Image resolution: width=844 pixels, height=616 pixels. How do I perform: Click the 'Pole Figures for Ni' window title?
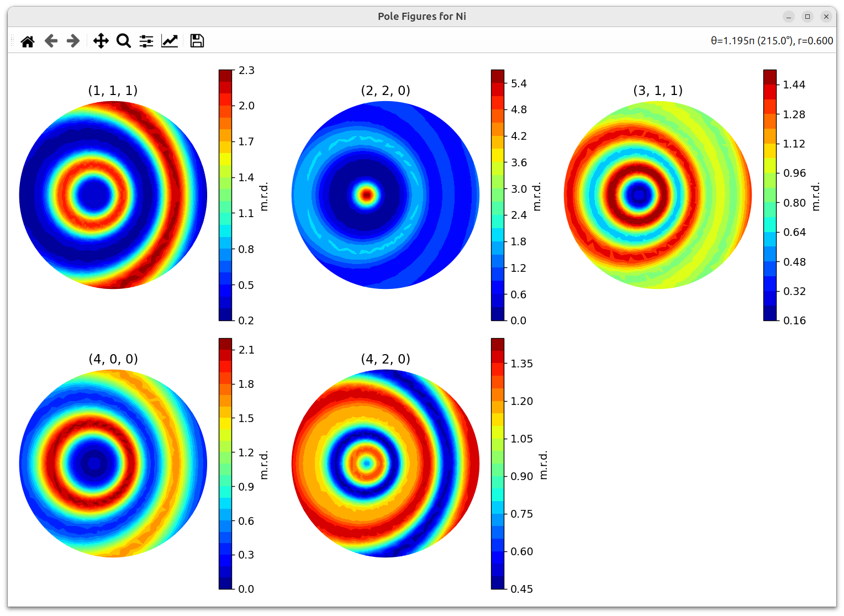(x=422, y=17)
